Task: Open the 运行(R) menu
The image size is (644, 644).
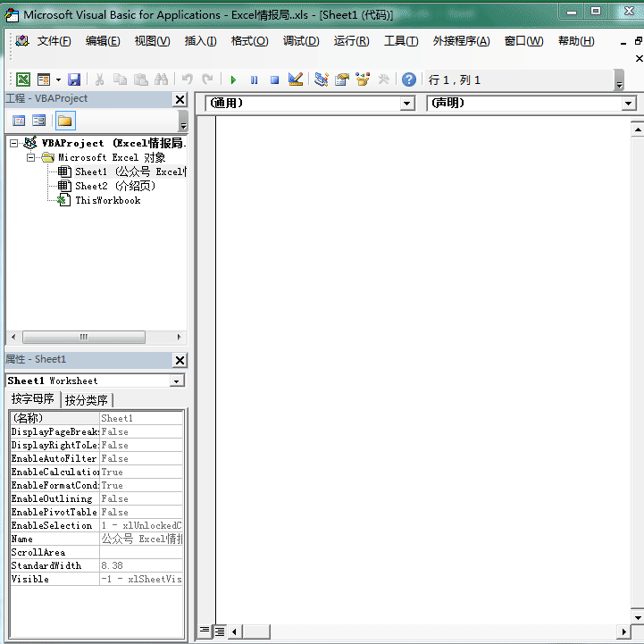Action: point(352,41)
